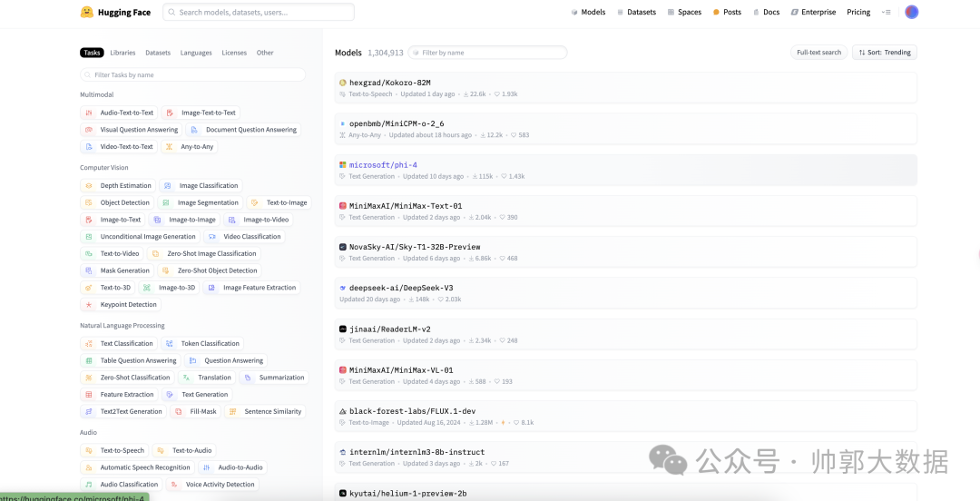Click the Image-to-Image task icon

pyautogui.click(x=158, y=220)
